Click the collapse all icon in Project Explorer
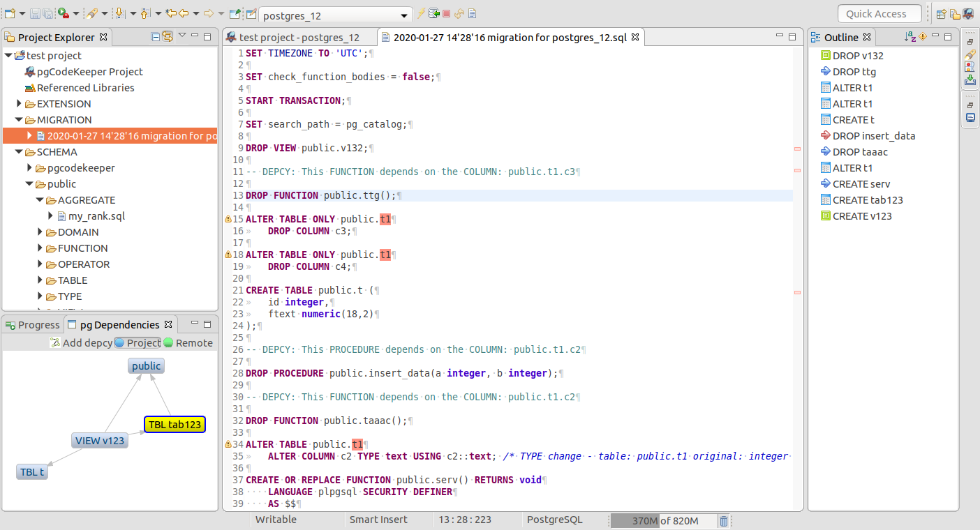Screen dimensions: 980x530 point(155,36)
